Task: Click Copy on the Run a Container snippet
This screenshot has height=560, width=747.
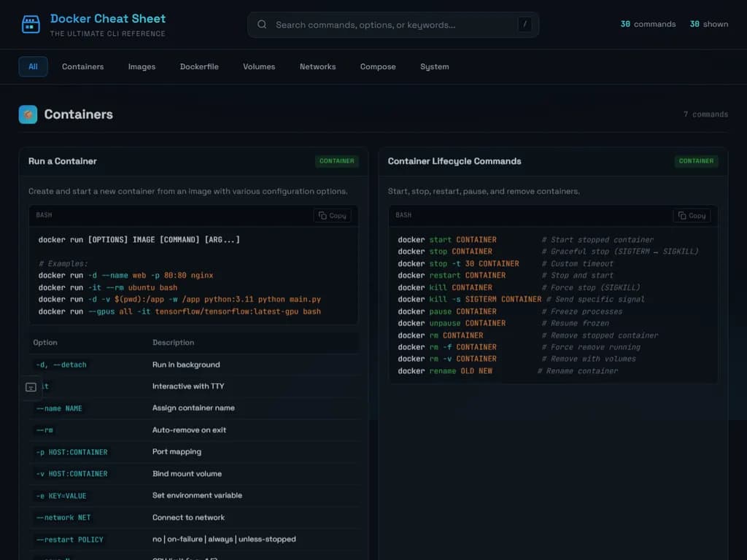Action: [x=332, y=215]
